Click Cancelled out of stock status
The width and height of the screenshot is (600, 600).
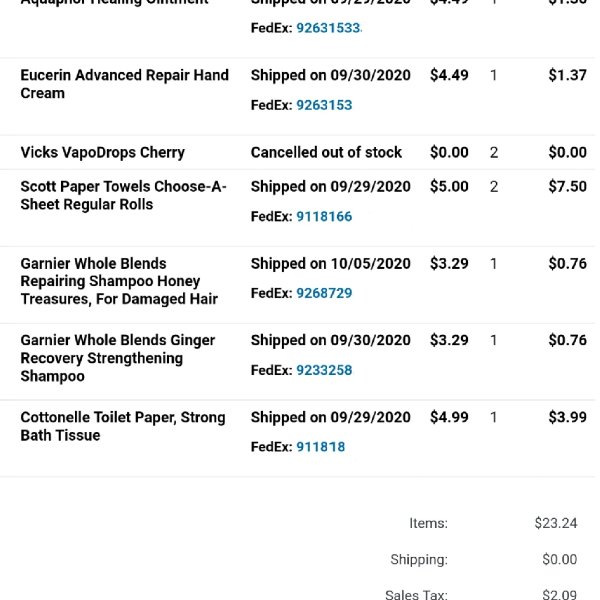(x=326, y=152)
